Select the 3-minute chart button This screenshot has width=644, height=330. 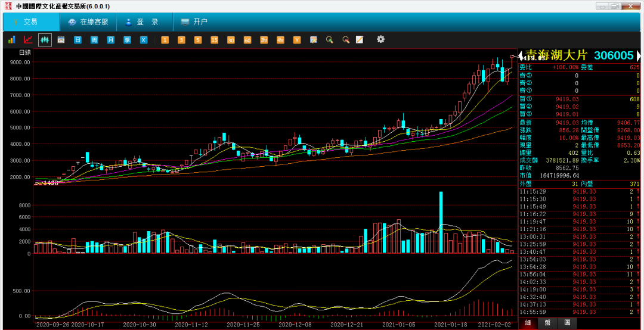pos(181,40)
